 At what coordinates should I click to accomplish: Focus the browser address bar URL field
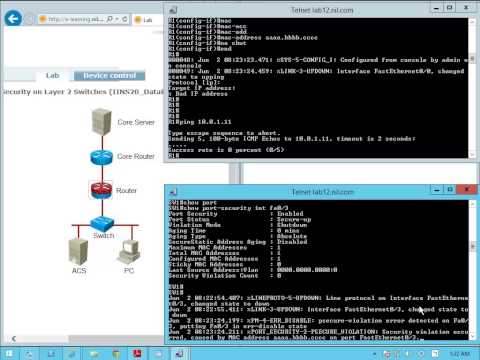pos(75,19)
